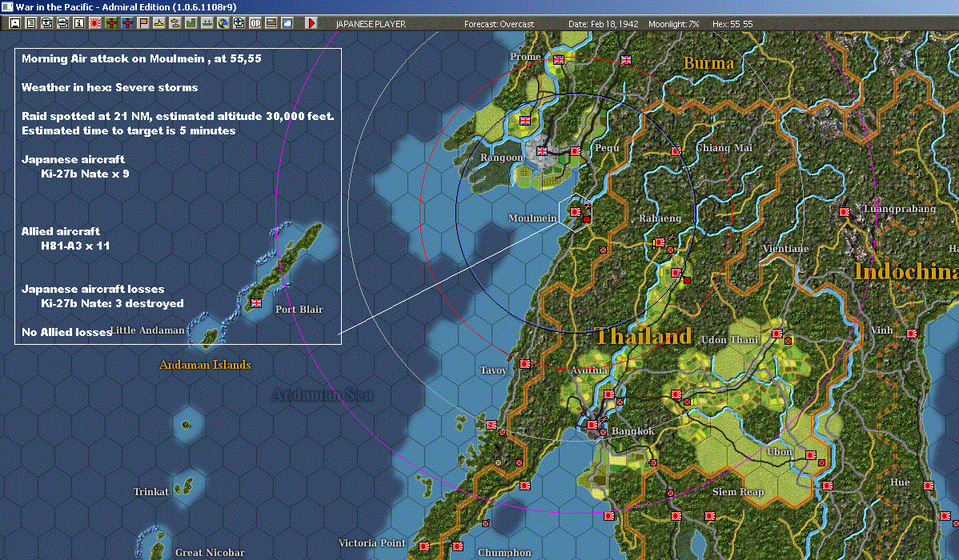This screenshot has height=560, width=959.
Task: Click red plane on green background icon
Action: [x=111, y=23]
